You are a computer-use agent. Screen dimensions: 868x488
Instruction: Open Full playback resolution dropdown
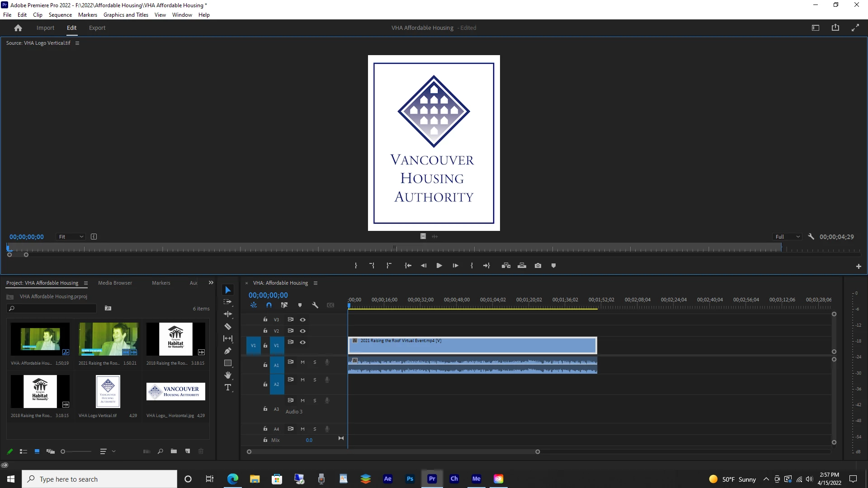coord(788,237)
